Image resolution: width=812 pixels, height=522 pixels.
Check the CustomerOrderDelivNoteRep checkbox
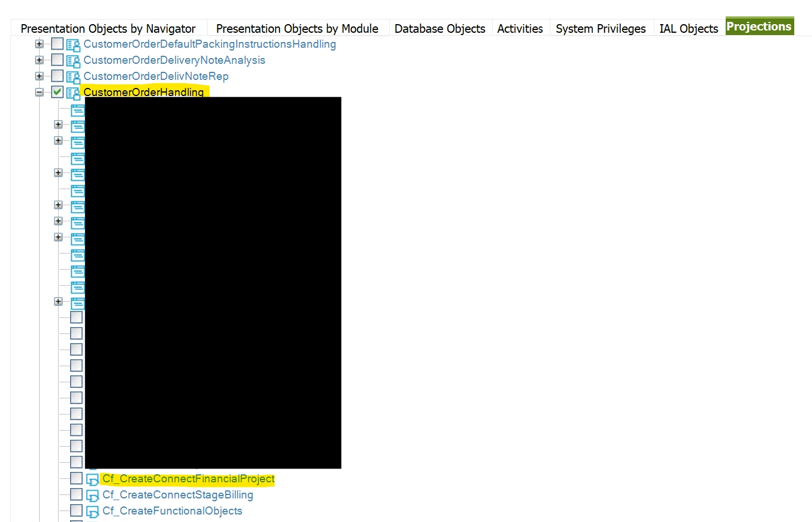[58, 76]
